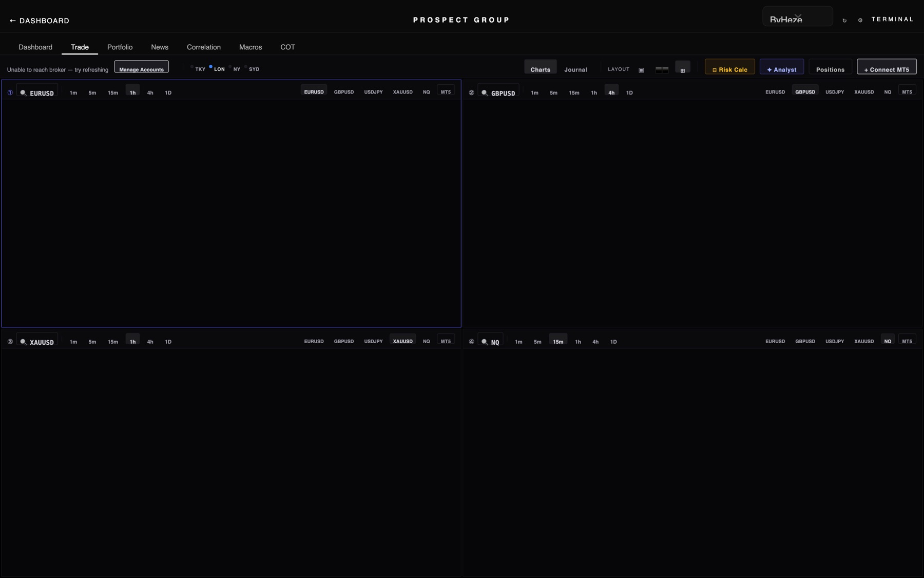Select chart panel number 2 badge

(471, 92)
